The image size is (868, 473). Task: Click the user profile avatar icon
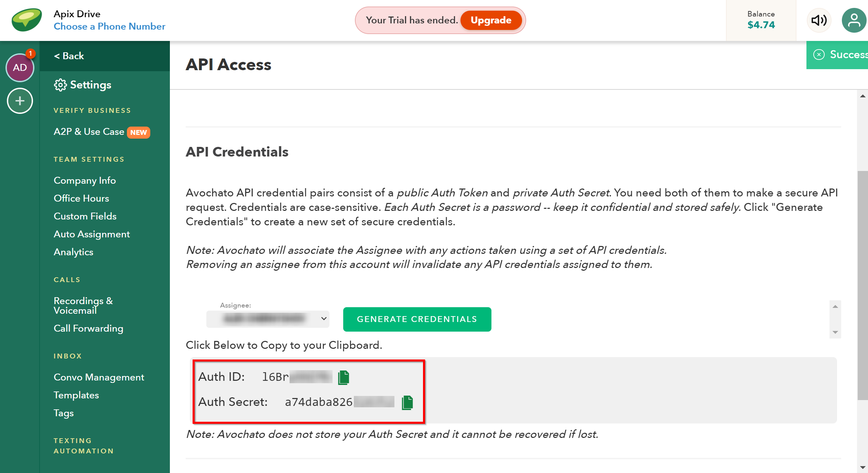[x=852, y=20]
